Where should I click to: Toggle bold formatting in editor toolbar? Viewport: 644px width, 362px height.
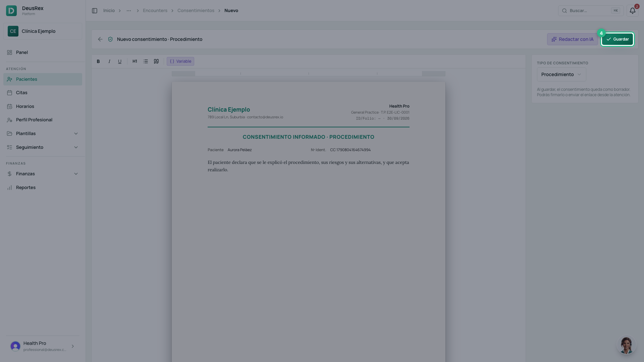[98, 61]
